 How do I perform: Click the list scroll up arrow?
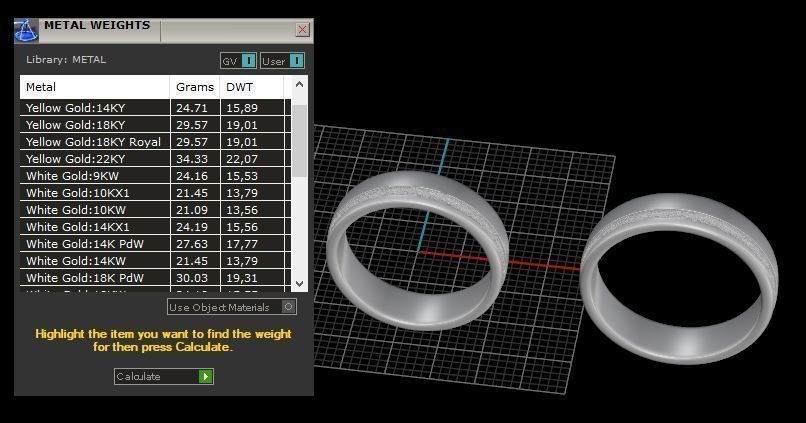tap(300, 84)
